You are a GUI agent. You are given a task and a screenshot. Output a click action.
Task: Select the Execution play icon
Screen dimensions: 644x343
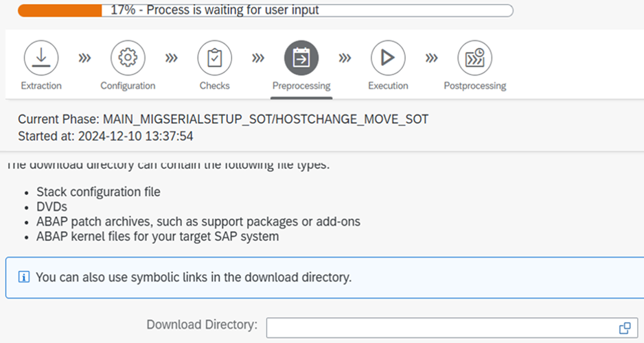point(388,58)
